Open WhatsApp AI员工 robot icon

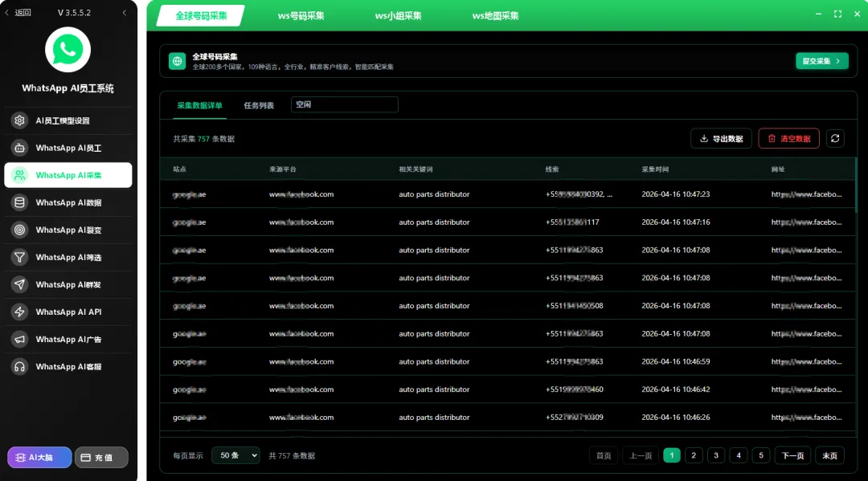tap(19, 148)
